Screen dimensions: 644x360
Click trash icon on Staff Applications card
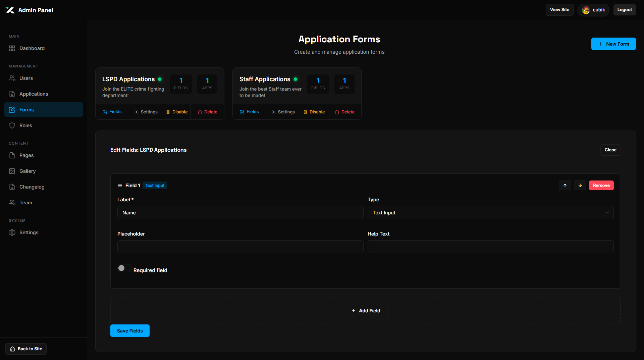click(337, 112)
